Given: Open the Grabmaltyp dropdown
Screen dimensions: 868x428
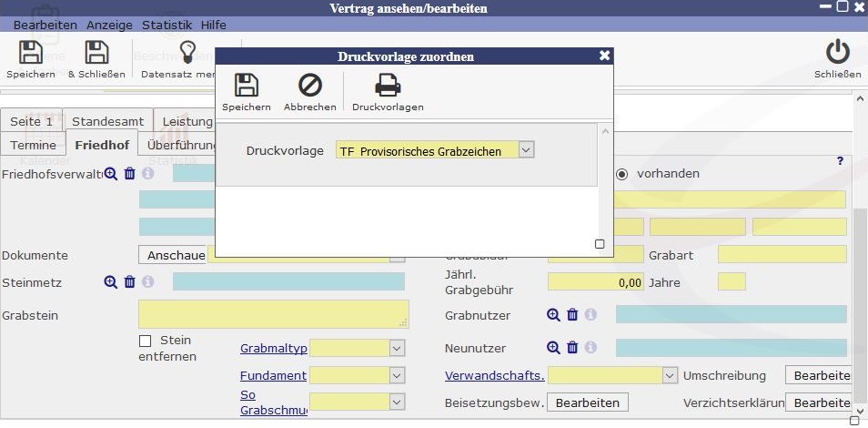Looking at the screenshot, I should point(396,348).
